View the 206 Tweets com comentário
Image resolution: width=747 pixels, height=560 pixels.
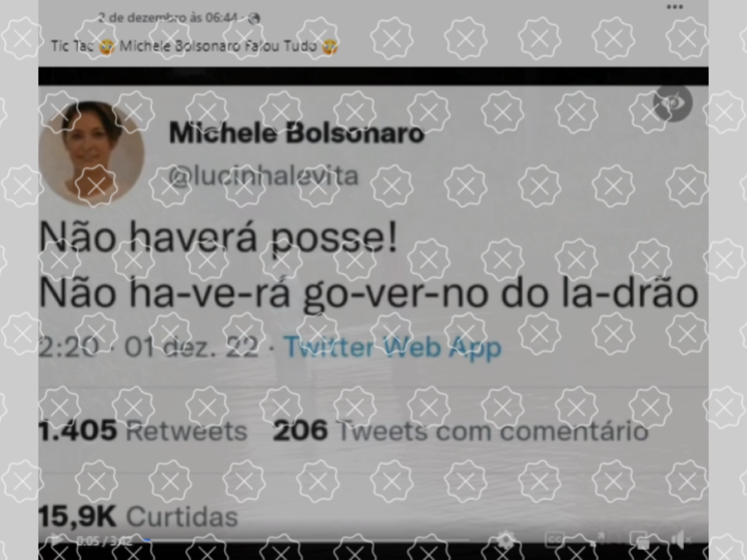tap(461, 430)
